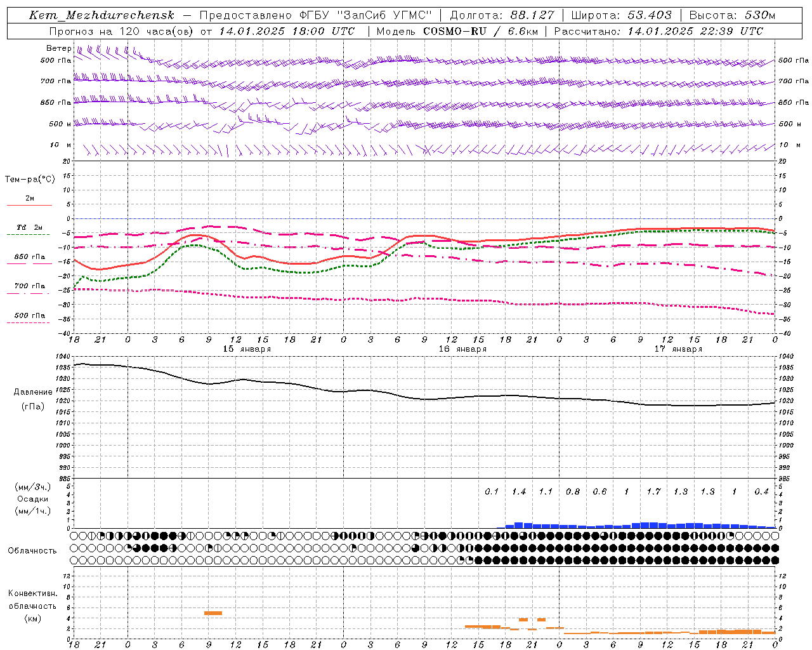
Task: Click the Облачность panel label
Action: tap(32, 551)
